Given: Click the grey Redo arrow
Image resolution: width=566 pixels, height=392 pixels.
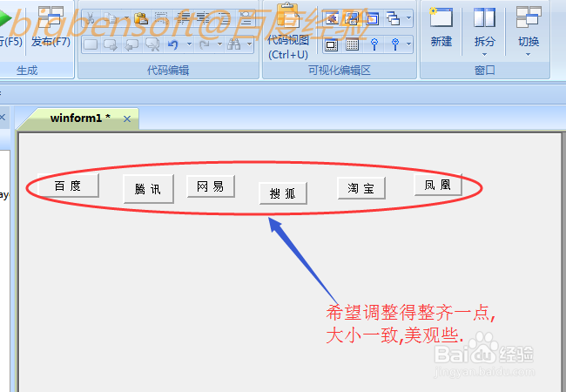Looking at the screenshot, I should (x=205, y=44).
